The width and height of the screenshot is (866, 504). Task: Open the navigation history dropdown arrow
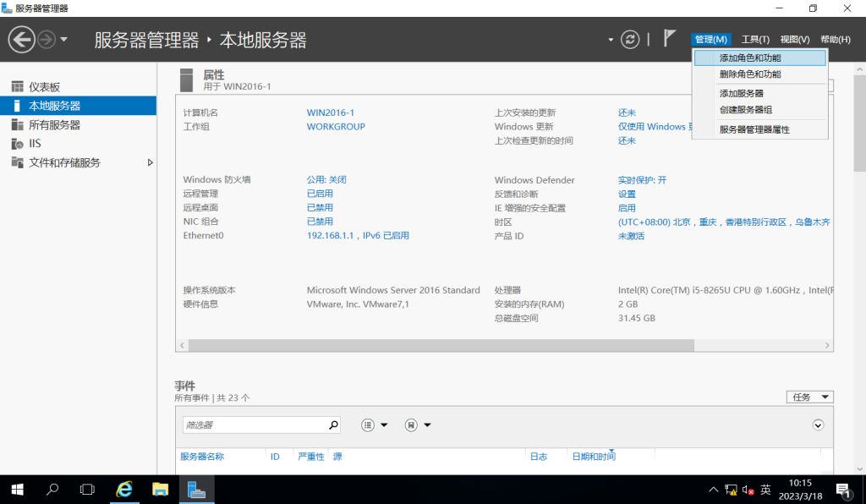tap(63, 40)
